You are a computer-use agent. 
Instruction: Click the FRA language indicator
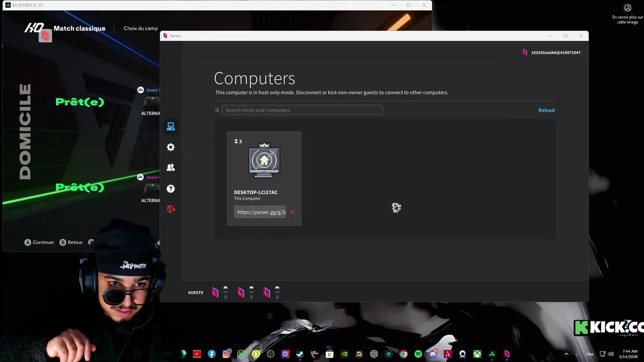click(590, 354)
